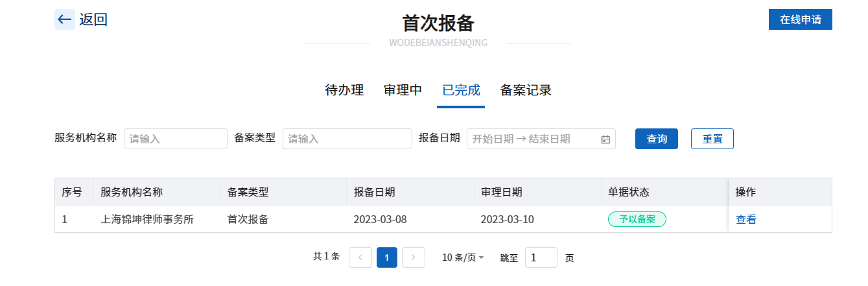Viewport: 868px width, 286px height.
Task: Select page 1 in pagination
Action: tap(387, 257)
